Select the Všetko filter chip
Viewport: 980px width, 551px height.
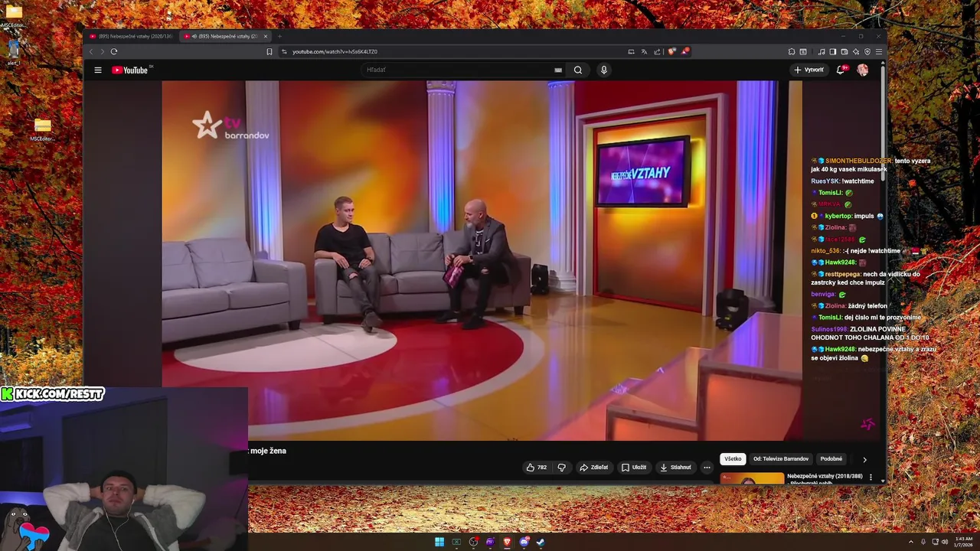pyautogui.click(x=733, y=459)
